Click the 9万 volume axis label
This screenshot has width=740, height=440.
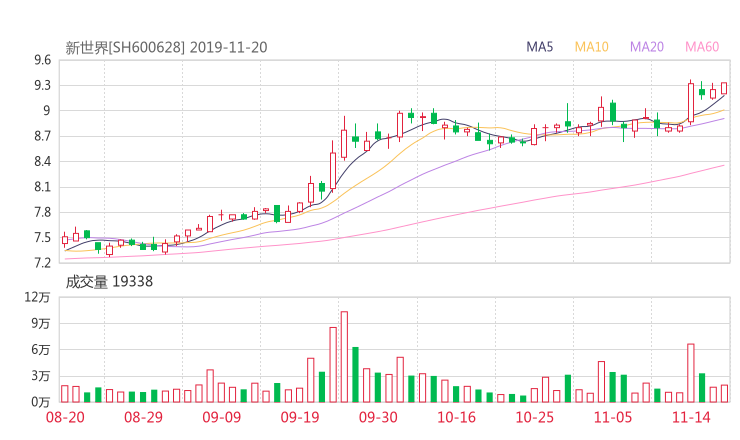click(41, 323)
